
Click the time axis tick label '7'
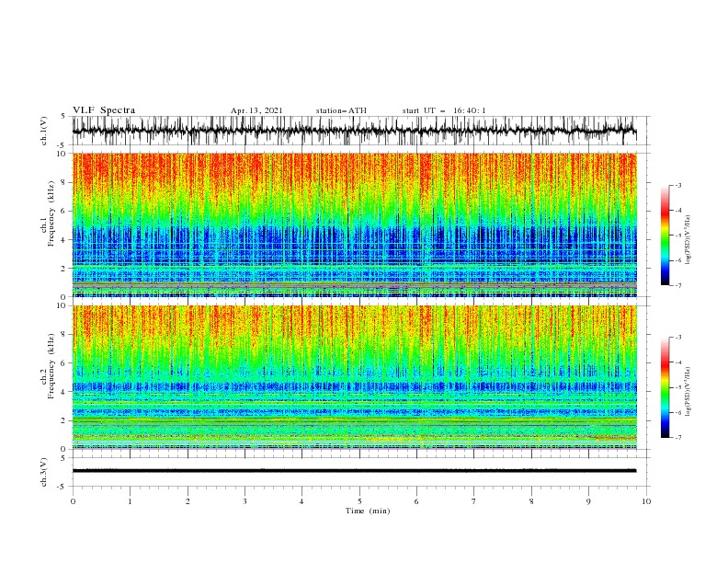(474, 501)
